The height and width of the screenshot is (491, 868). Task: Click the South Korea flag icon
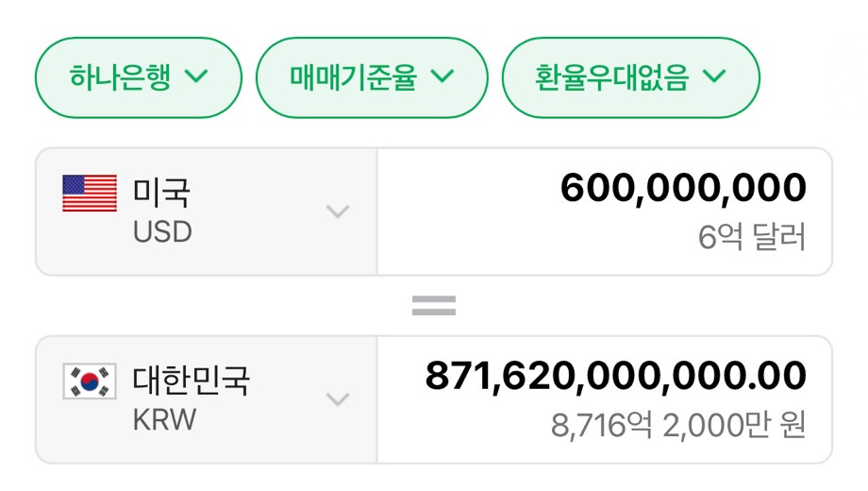[x=90, y=381]
